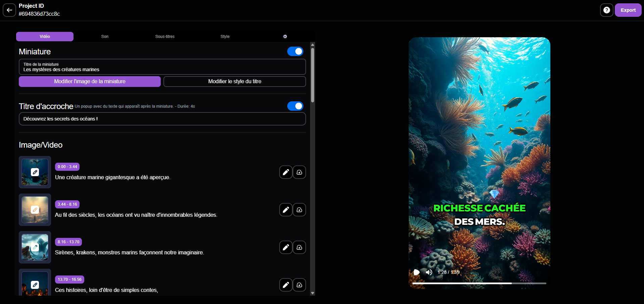Viewport: 644px width, 304px height.
Task: Mute the video preview with speaker icon
Action: (429, 272)
